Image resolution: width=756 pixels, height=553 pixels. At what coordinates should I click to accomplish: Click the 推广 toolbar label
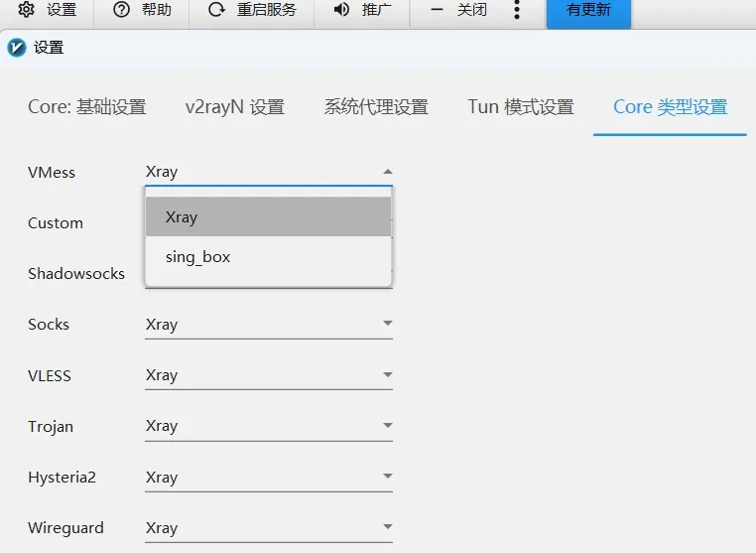[x=377, y=9]
